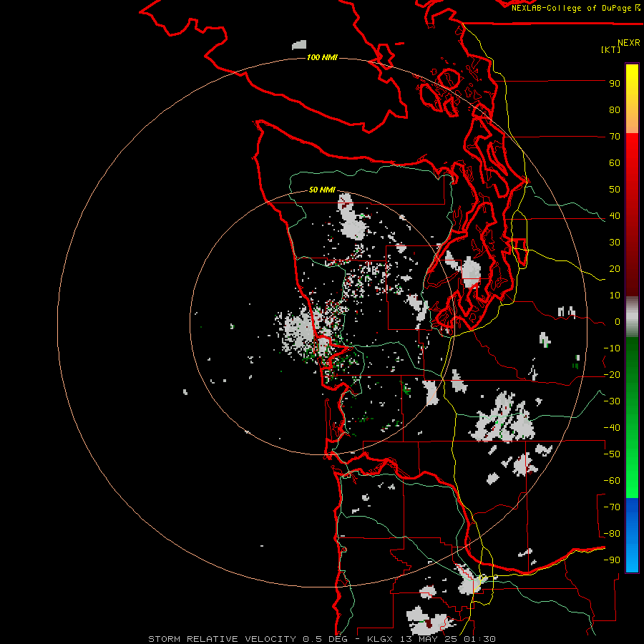644x644 pixels.
Task: Click the -60 value on velocity scale
Action: [x=612, y=481]
